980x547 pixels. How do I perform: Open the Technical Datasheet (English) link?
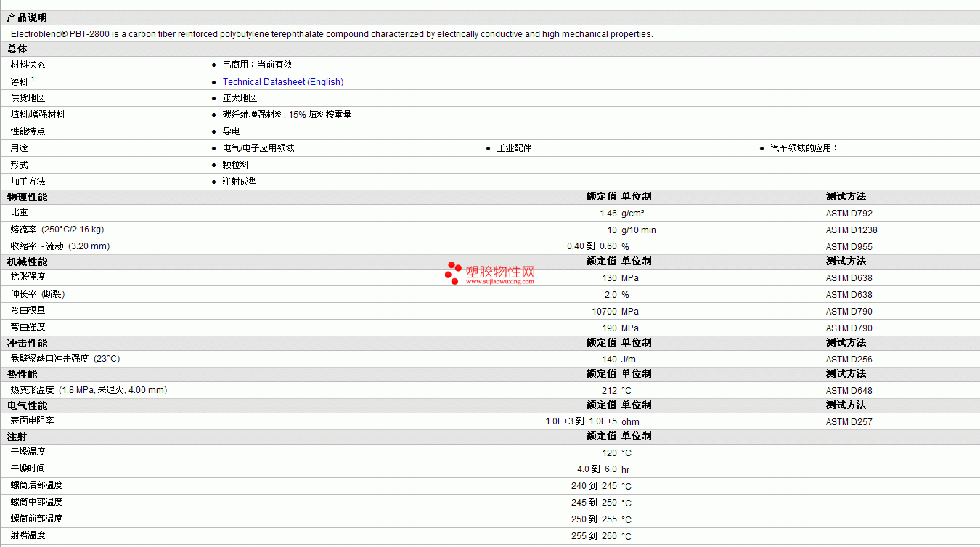click(283, 82)
